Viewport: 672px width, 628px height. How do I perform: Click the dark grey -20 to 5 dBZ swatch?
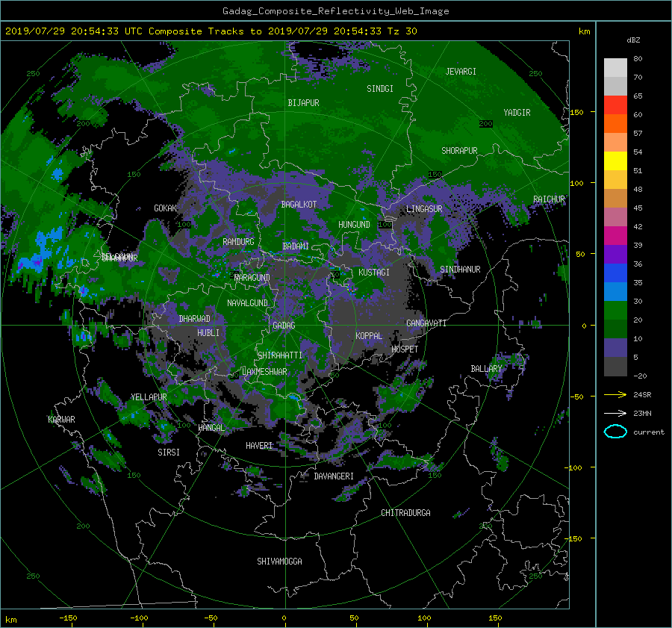tap(615, 367)
